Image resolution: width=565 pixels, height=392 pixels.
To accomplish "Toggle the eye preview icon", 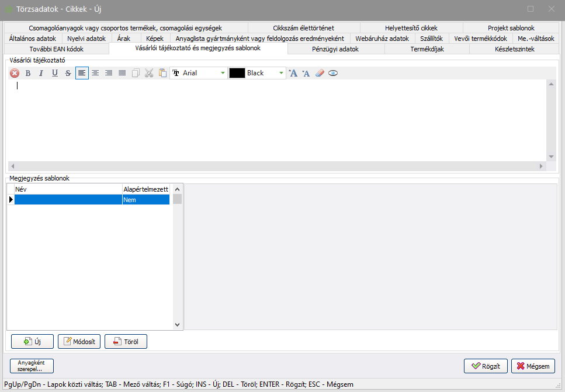I will tap(333, 73).
